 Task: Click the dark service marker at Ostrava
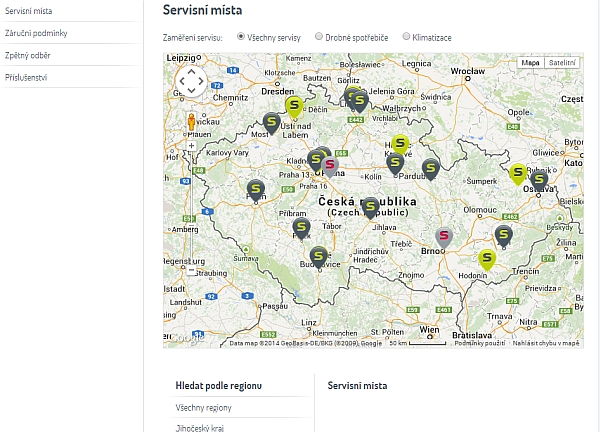[539, 180]
